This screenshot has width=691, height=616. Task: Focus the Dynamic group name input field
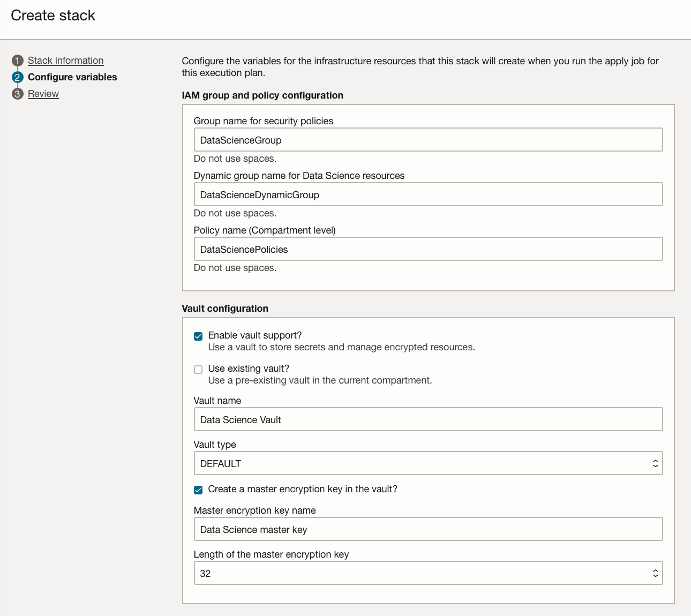pos(427,194)
